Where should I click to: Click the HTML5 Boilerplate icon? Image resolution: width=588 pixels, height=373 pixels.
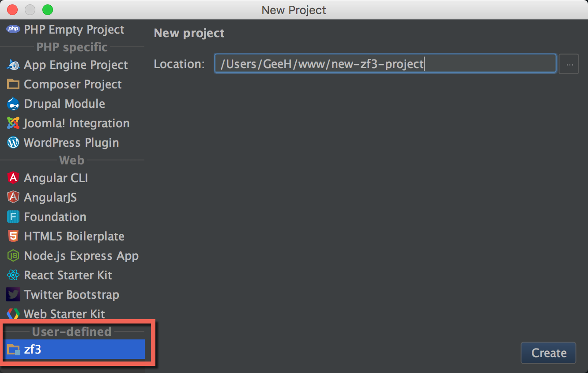pos(13,236)
